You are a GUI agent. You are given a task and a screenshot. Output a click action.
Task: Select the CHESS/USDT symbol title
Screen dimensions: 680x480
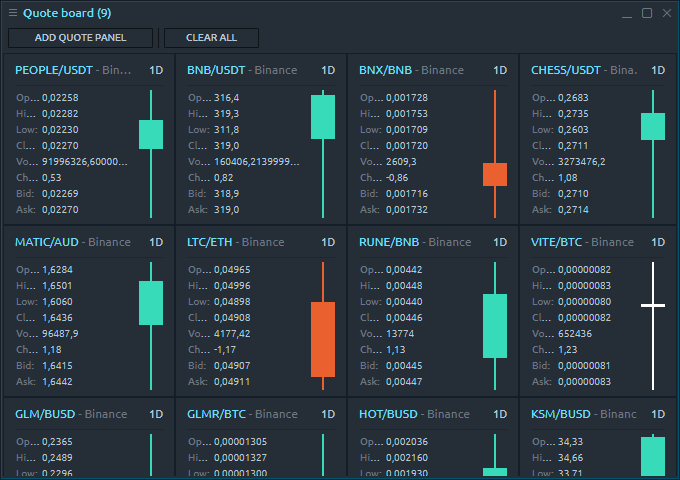point(566,70)
